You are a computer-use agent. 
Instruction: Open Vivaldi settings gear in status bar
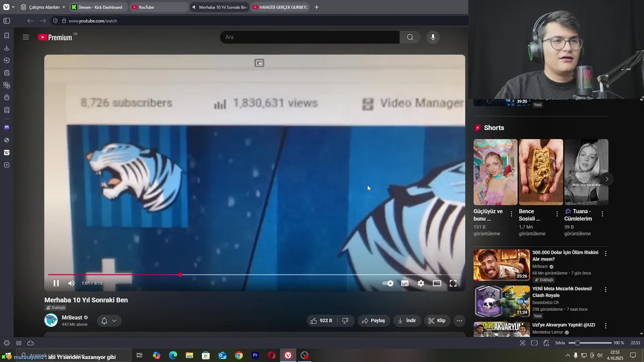(7, 343)
